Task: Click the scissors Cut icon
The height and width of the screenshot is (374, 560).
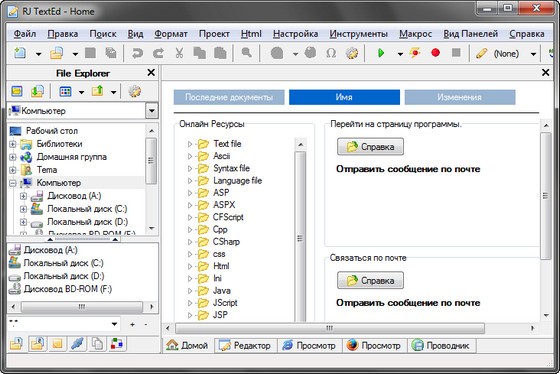Action: [179, 53]
